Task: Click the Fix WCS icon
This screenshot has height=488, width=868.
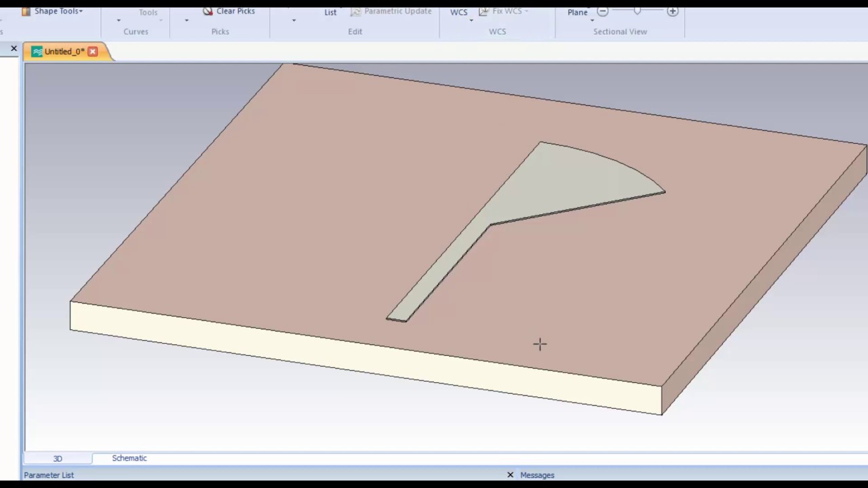Action: click(484, 12)
